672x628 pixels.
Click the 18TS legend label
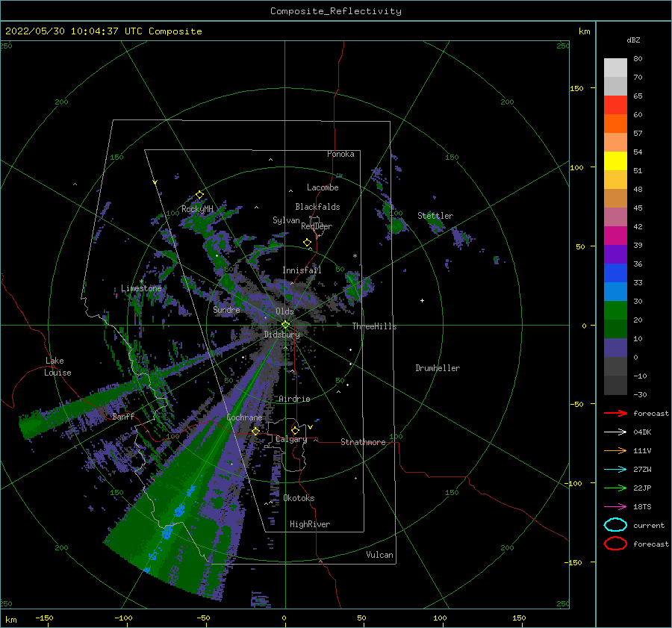[642, 507]
